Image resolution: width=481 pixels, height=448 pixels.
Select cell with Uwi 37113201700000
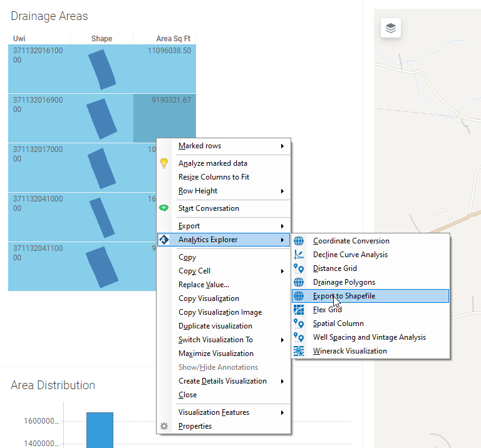pyautogui.click(x=39, y=168)
